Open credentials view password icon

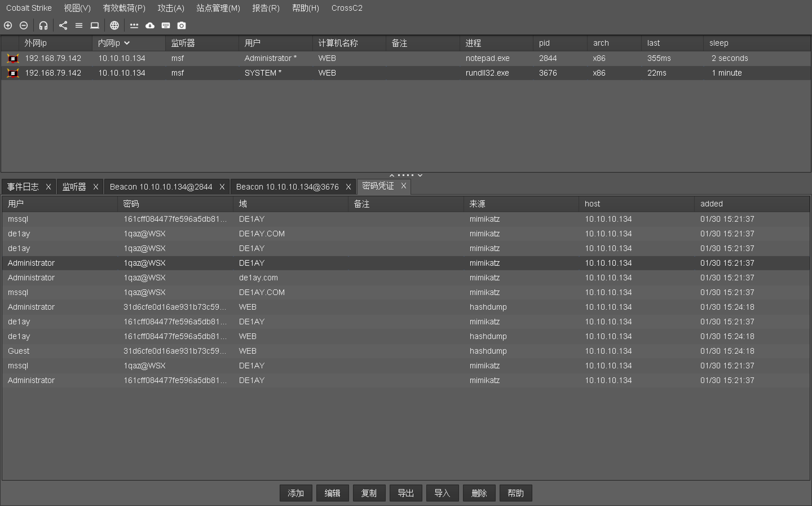pyautogui.click(x=134, y=26)
